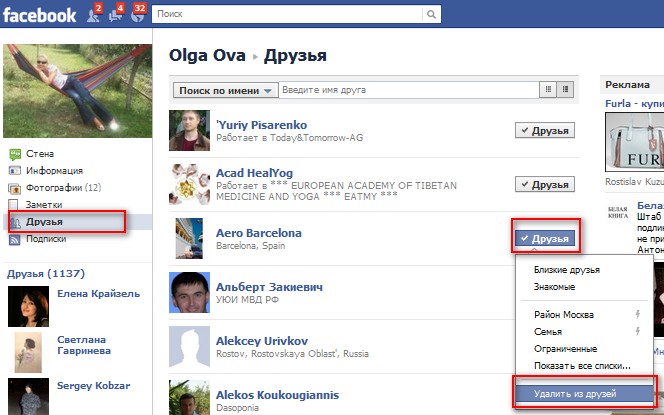Image resolution: width=664 pixels, height=415 pixels.
Task: Open Стена in left sidebar
Action: [x=40, y=154]
